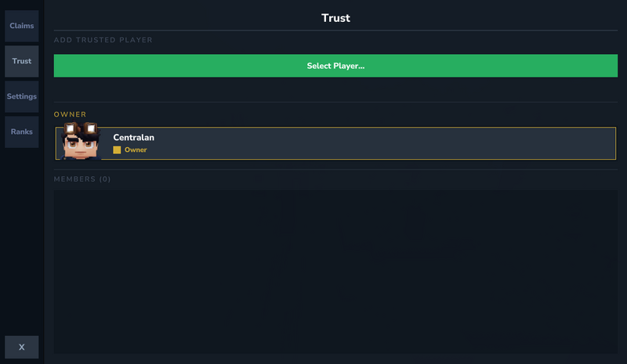
Task: Click the Owner section heading
Action: coord(70,114)
